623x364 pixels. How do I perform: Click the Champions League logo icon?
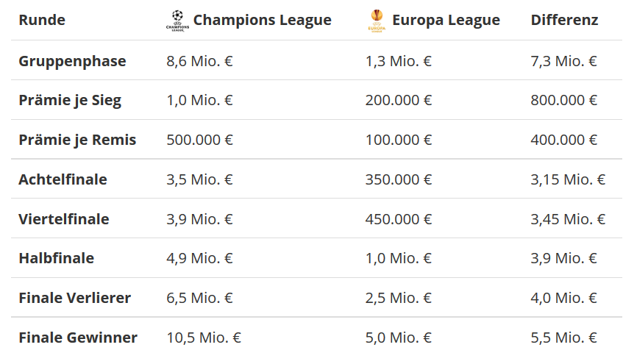tap(178, 21)
